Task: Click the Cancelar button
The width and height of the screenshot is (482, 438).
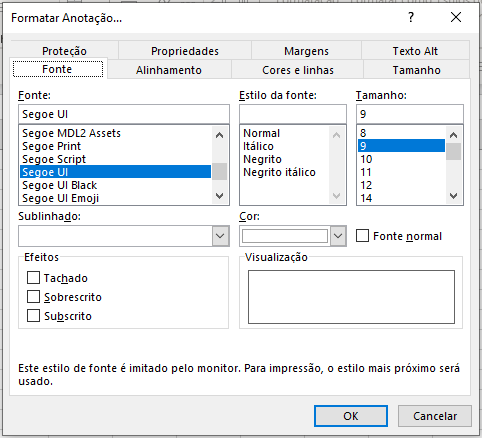Action: (435, 416)
